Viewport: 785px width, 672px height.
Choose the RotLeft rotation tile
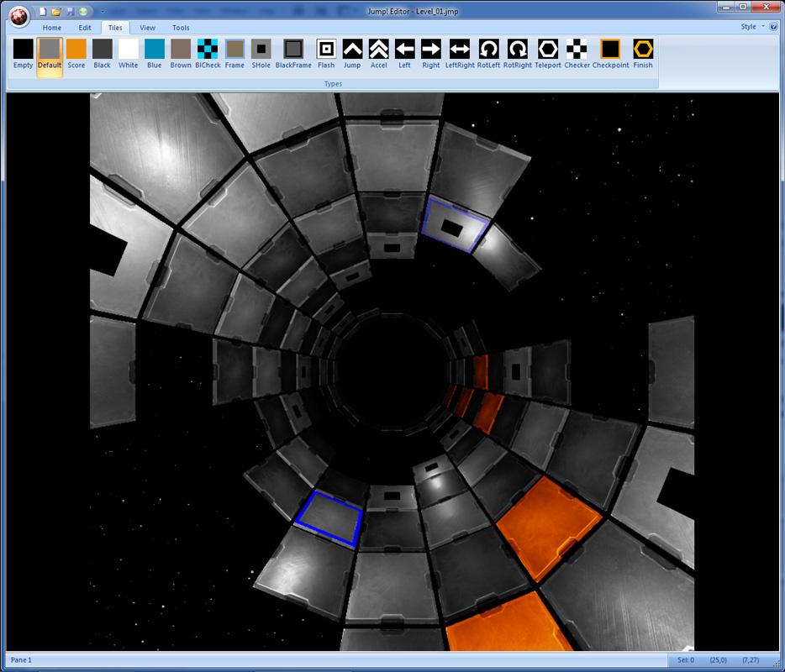[x=488, y=54]
